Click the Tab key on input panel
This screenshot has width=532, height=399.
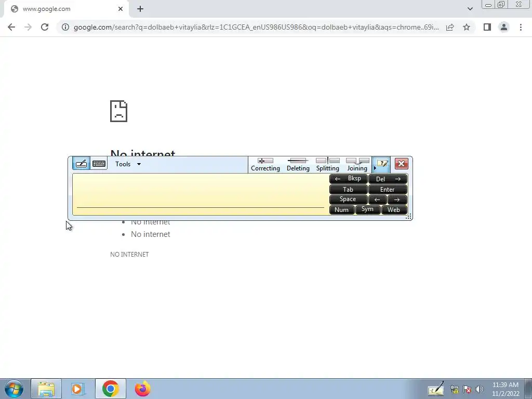tap(349, 189)
